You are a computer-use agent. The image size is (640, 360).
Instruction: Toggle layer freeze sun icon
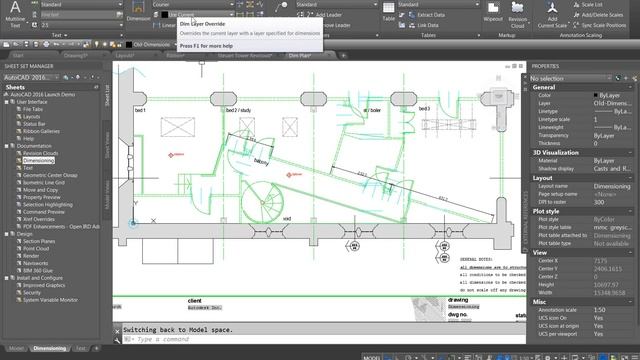tap(104, 44)
